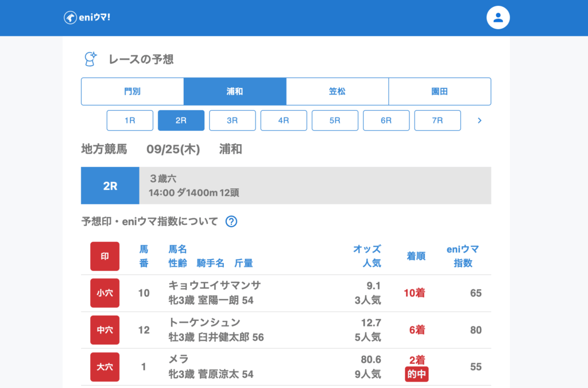Click the race prediction heading icon

[x=91, y=59]
